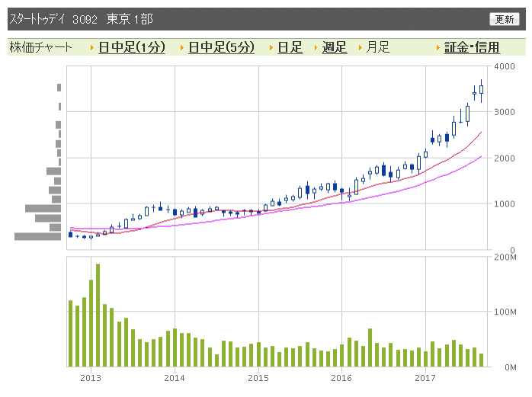Click orange arrow before 日中足(1分)
This screenshot has height=397, width=532.
(x=92, y=48)
